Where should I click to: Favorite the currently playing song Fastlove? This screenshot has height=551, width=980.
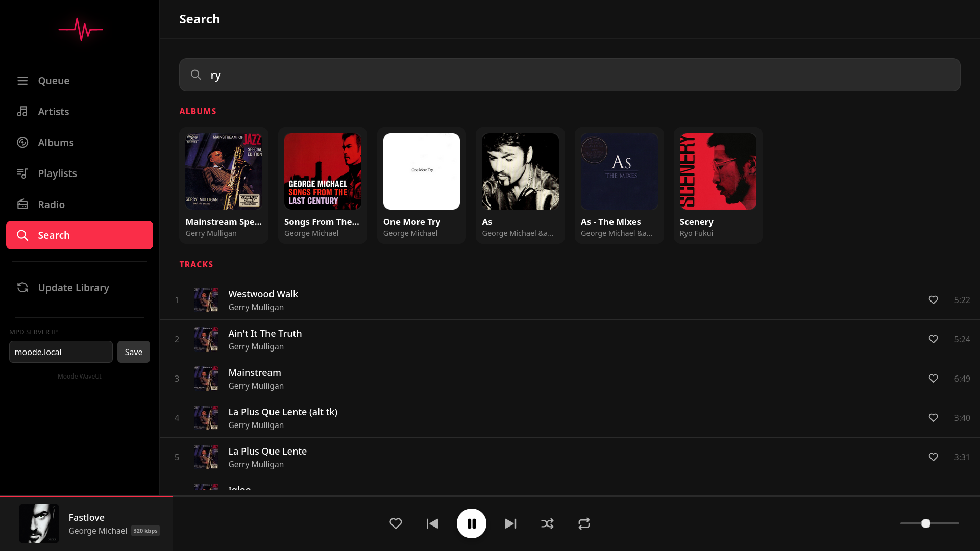pos(396,523)
